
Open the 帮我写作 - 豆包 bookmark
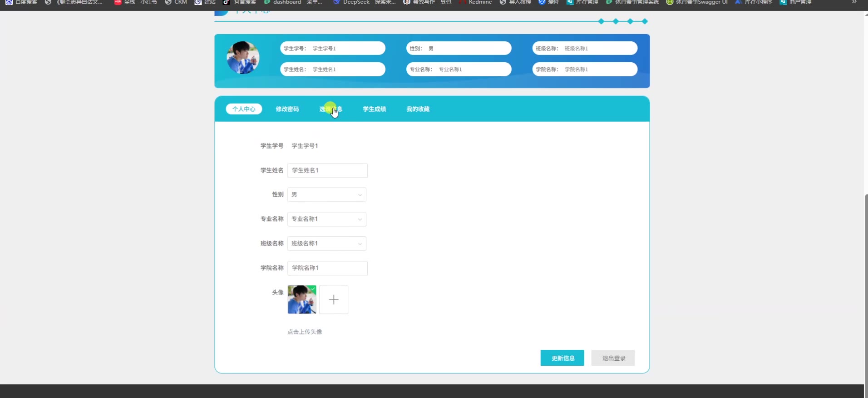[x=427, y=2]
